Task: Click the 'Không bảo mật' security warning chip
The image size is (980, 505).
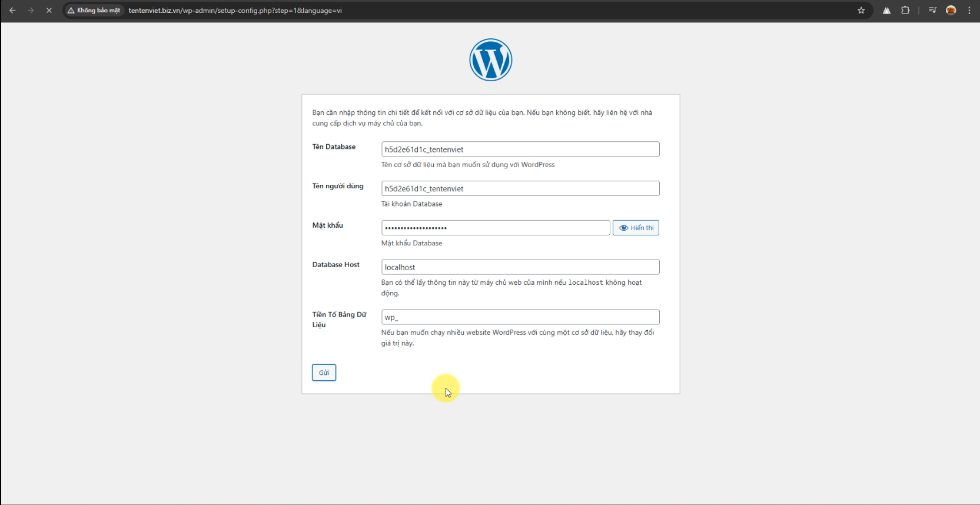Action: (x=94, y=11)
